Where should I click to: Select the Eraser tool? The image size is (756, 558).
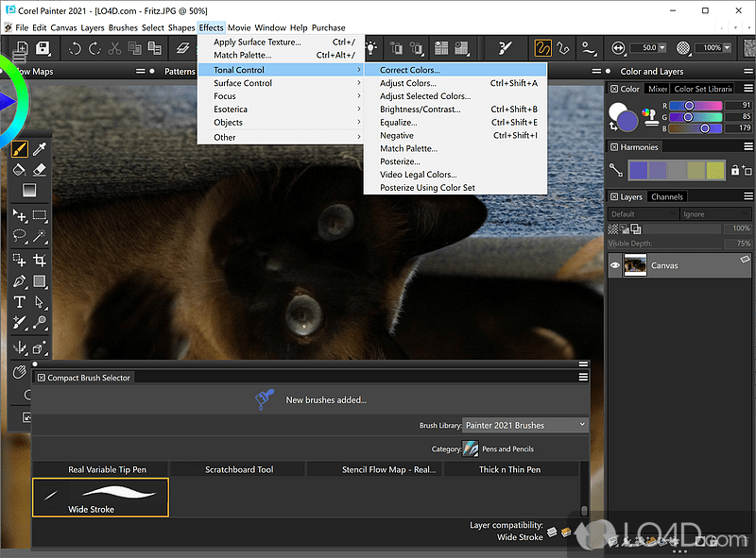[x=40, y=170]
